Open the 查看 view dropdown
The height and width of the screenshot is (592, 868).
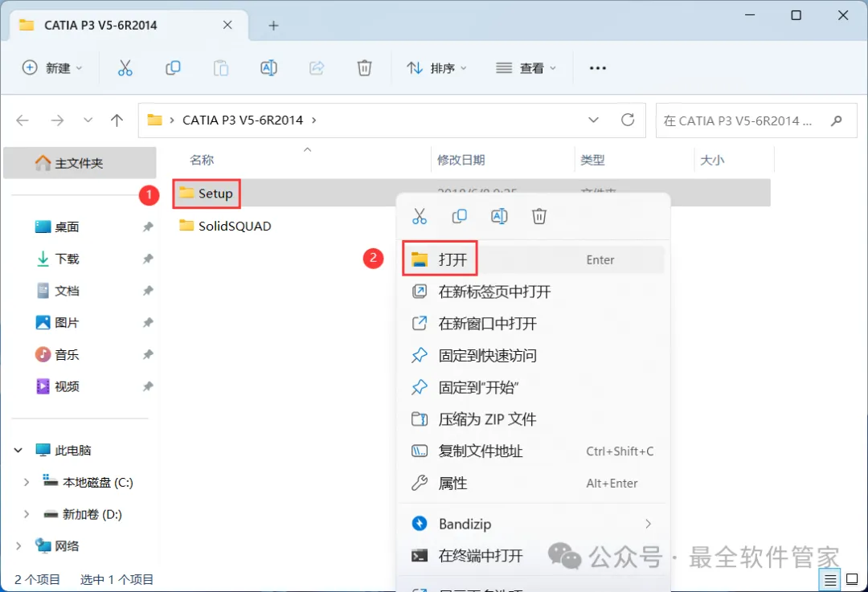tap(526, 68)
